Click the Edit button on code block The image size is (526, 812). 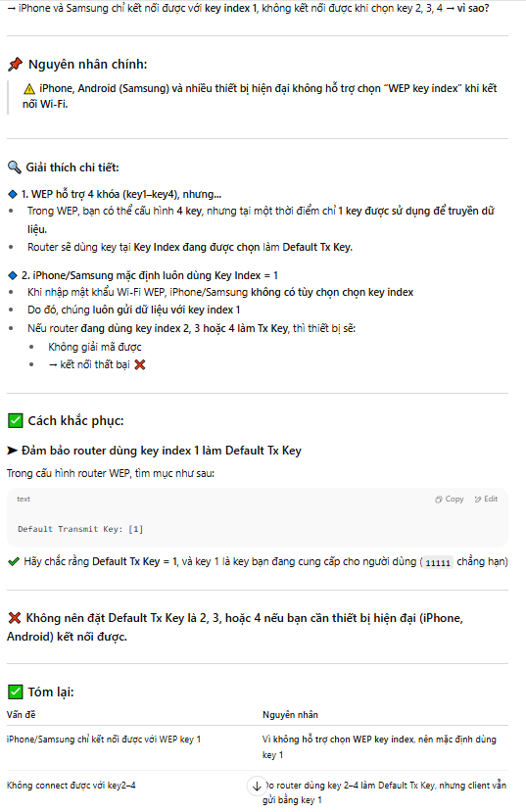click(x=486, y=499)
